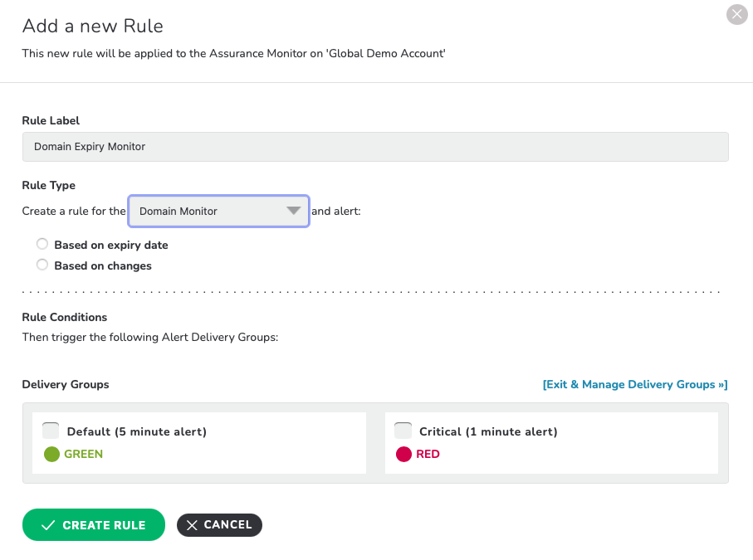Open Exit & Manage Delivery Groups link

tap(635, 384)
